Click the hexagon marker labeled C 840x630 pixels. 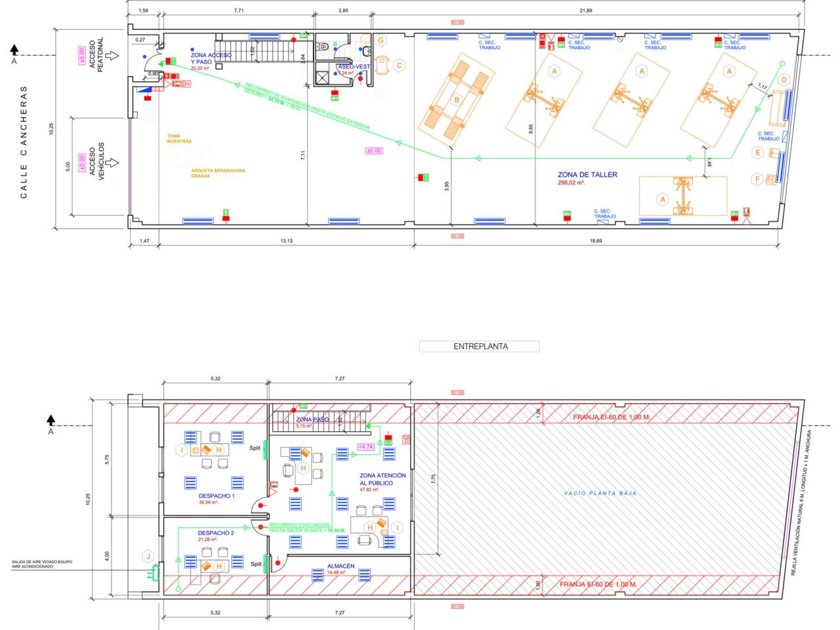398,65
